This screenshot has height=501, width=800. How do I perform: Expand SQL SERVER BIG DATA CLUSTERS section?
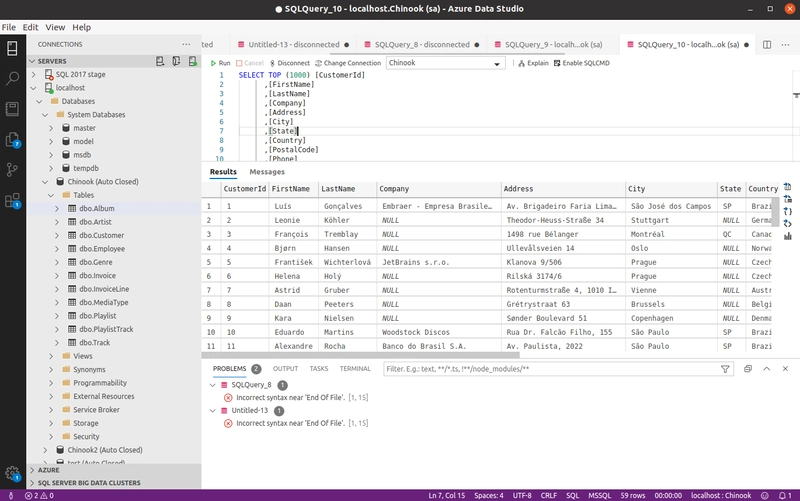(x=114, y=483)
